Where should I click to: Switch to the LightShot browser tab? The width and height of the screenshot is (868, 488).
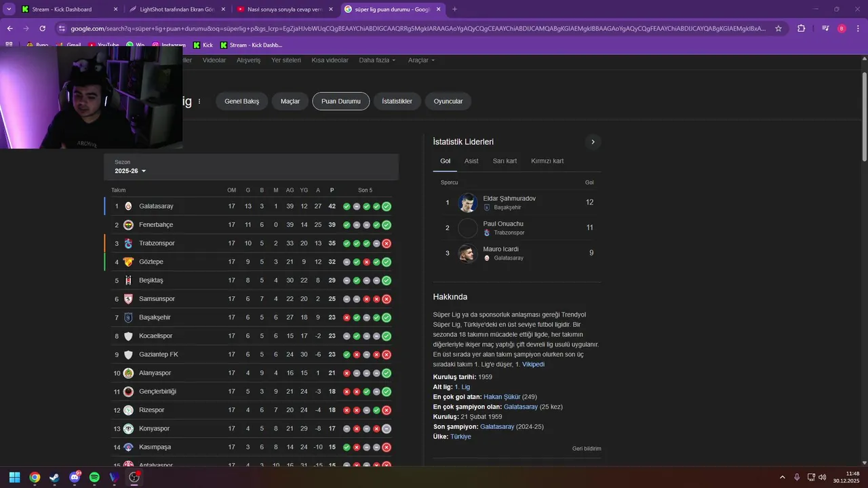176,9
